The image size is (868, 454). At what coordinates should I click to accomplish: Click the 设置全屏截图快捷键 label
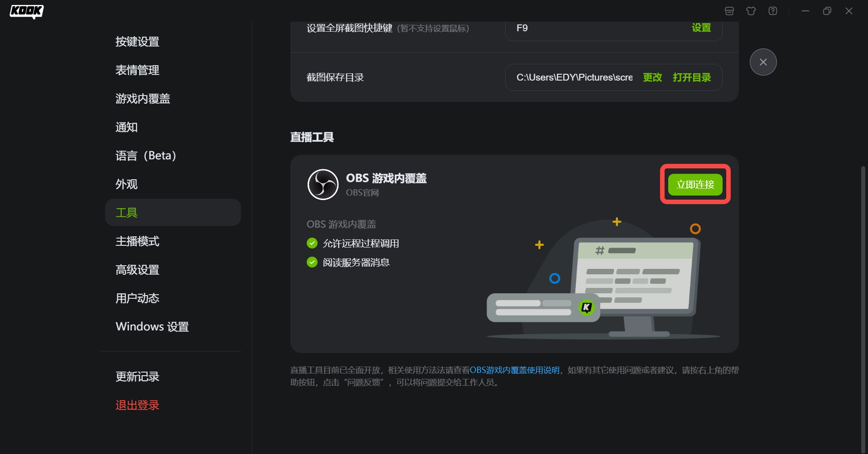(x=349, y=28)
